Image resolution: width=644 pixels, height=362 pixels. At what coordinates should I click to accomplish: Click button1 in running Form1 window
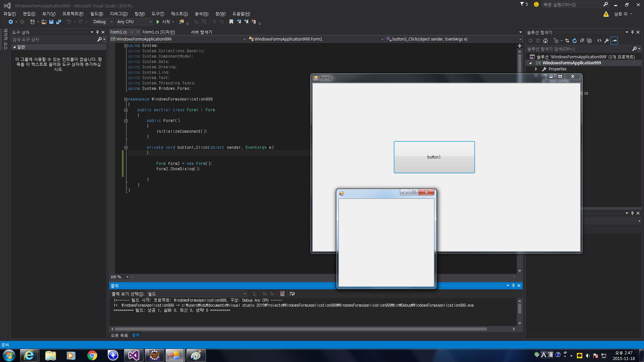coord(434,157)
